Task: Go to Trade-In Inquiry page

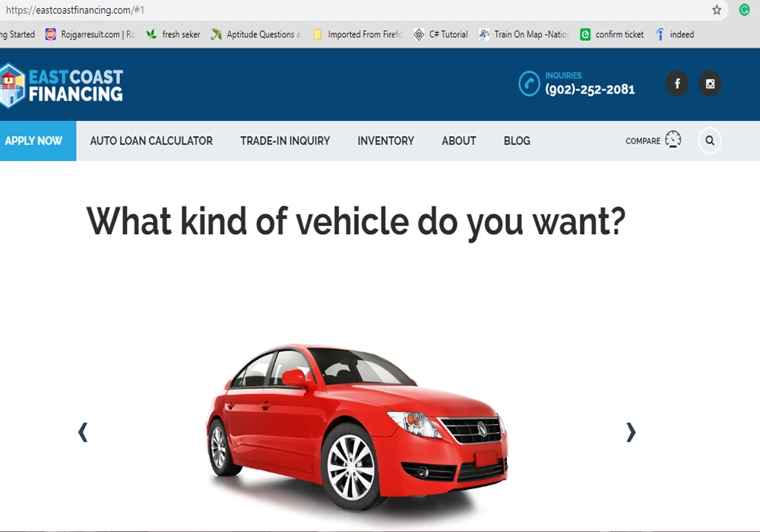Action: pos(285,141)
